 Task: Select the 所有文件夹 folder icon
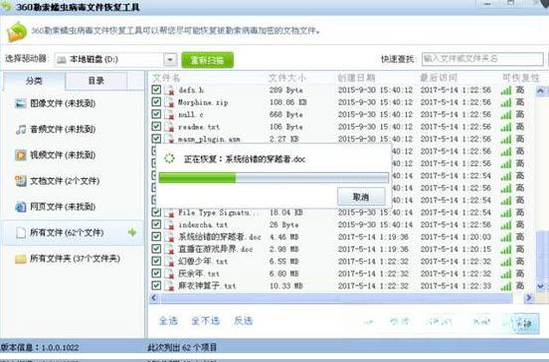(21, 259)
